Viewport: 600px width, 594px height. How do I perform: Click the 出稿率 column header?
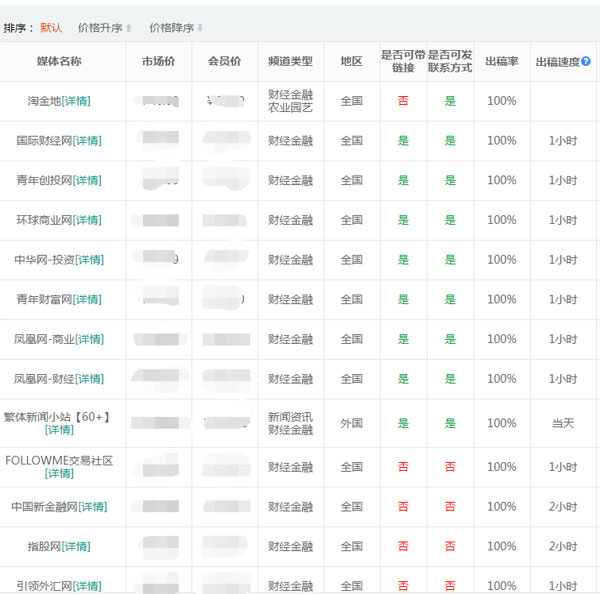502,61
